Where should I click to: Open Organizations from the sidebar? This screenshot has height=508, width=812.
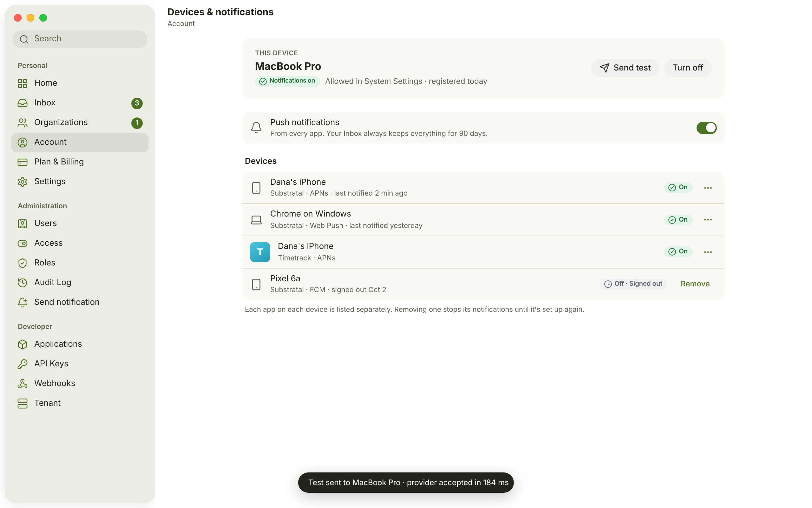coord(80,123)
